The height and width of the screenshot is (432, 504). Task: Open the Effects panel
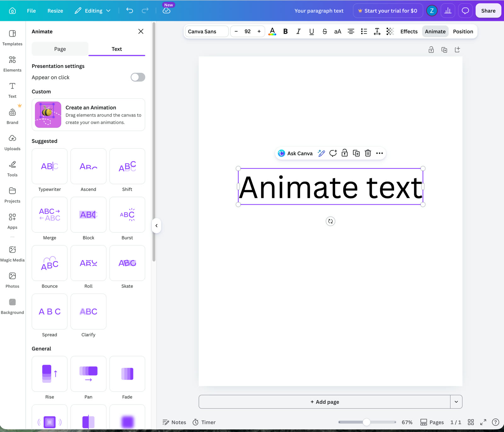pos(409,32)
